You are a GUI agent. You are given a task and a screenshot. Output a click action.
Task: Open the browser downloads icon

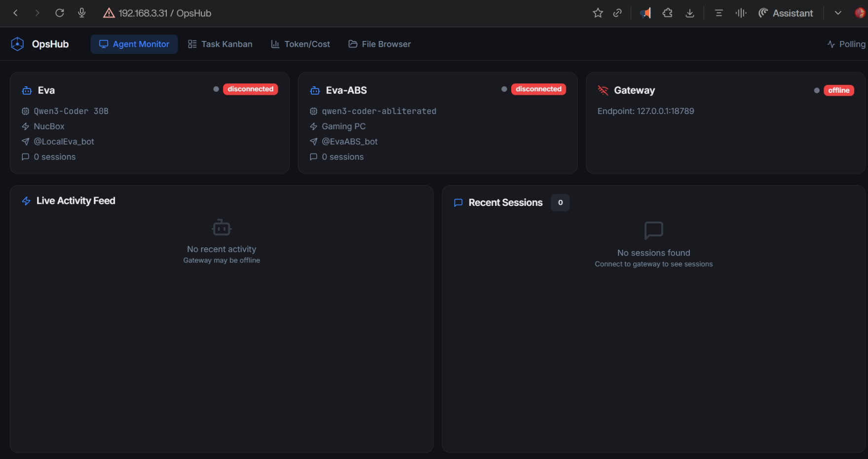[x=690, y=13]
